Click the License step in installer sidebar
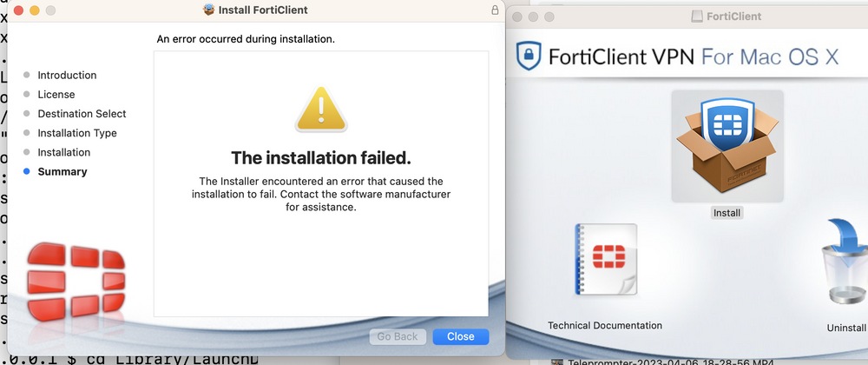 click(56, 95)
